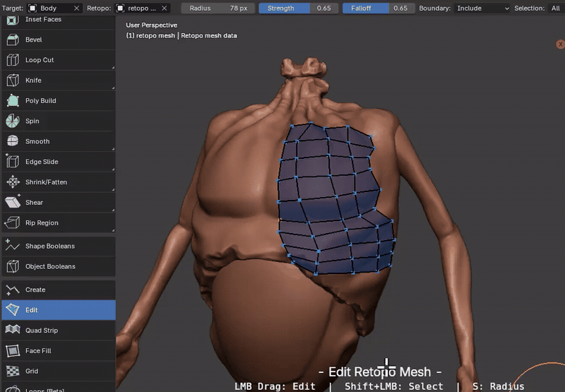The width and height of the screenshot is (565, 392).
Task: Click the Target: label text
Action: tap(13, 8)
